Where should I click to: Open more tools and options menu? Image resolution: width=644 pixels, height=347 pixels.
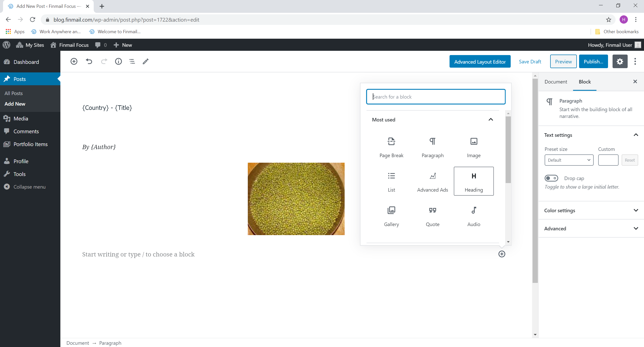[x=635, y=61]
